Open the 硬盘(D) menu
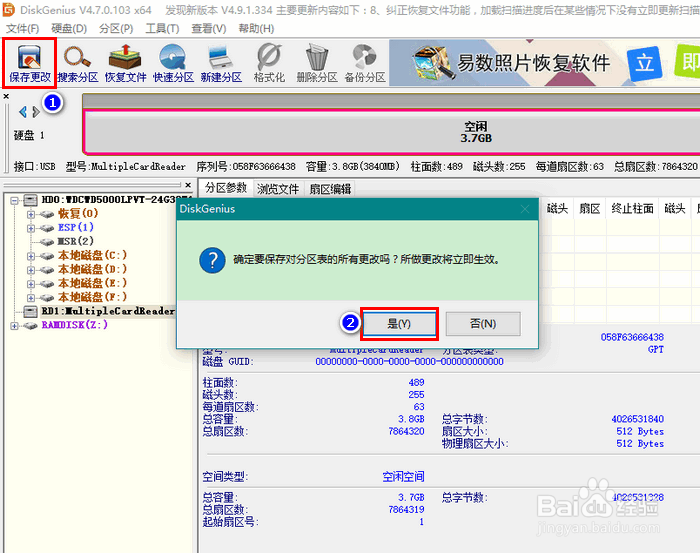The image size is (700, 553). click(x=69, y=29)
